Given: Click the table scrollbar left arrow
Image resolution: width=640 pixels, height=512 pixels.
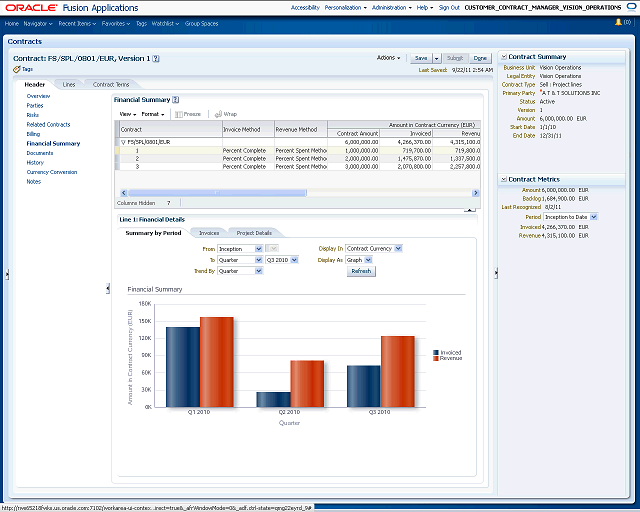Looking at the screenshot, I should point(124,193).
